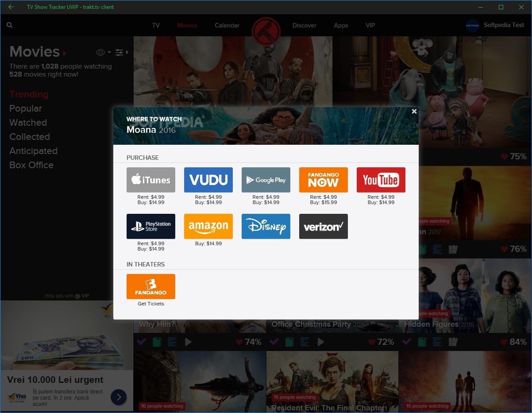Open the Softpedia Test profile menu
The height and width of the screenshot is (413, 532).
[x=504, y=25]
